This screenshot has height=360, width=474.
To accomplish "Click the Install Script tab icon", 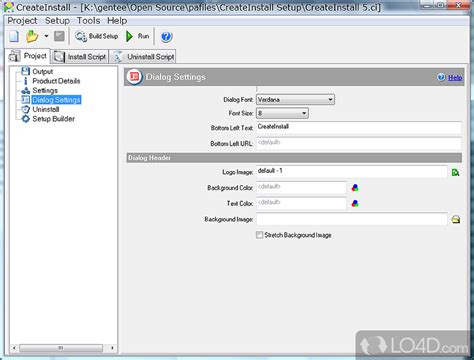I will 59,57.
